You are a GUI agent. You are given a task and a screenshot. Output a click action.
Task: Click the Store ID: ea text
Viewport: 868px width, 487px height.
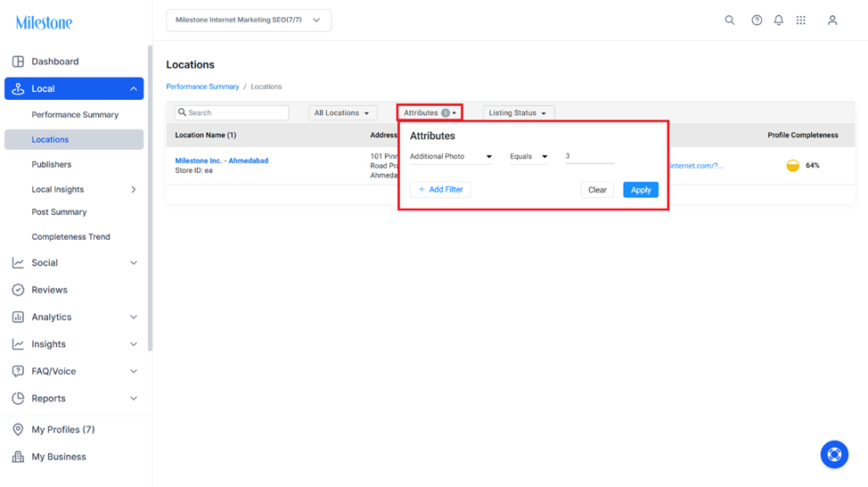click(x=193, y=170)
